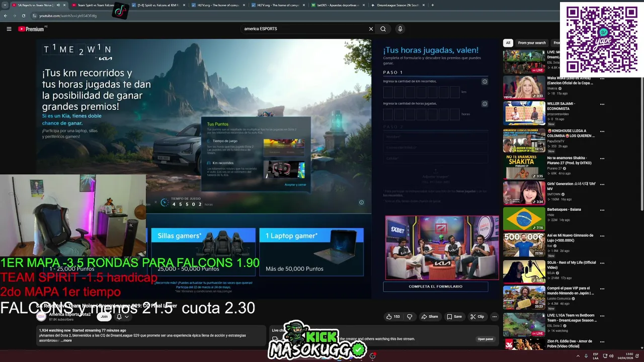The height and width of the screenshot is (362, 644).
Task: Select the From your search chip
Action: [532, 43]
